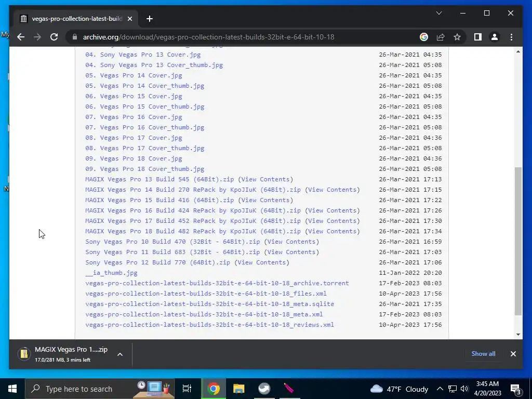Open 08. Vegas Pro 17 Cover_thumb.jpg

[x=145, y=148]
